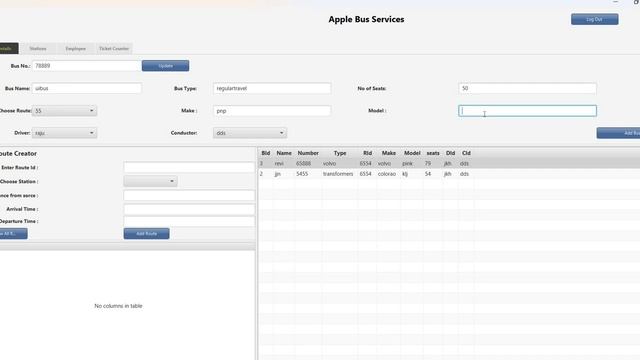Image resolution: width=640 pixels, height=360 pixels.
Task: Open the Conductor dropdown
Action: click(250, 133)
